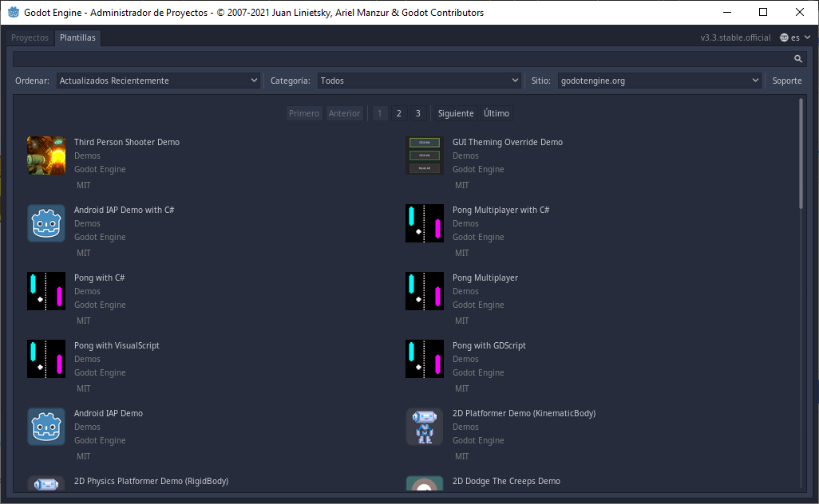This screenshot has width=819, height=504.
Task: Click the Pong with GDScript thumbnail
Action: click(425, 359)
